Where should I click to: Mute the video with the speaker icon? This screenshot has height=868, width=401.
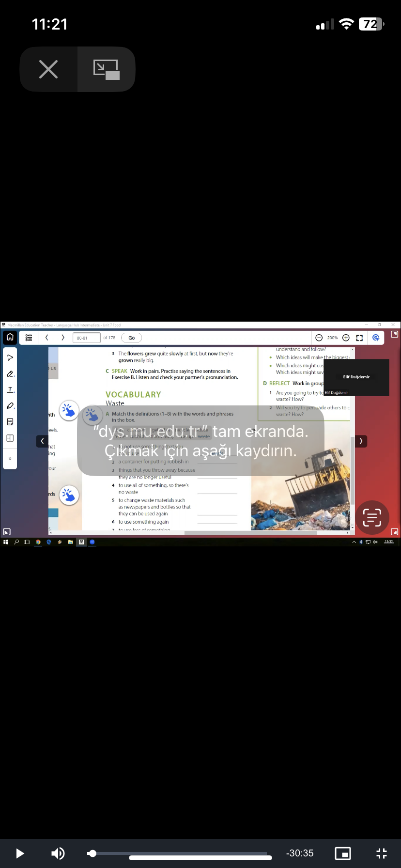[x=58, y=853]
